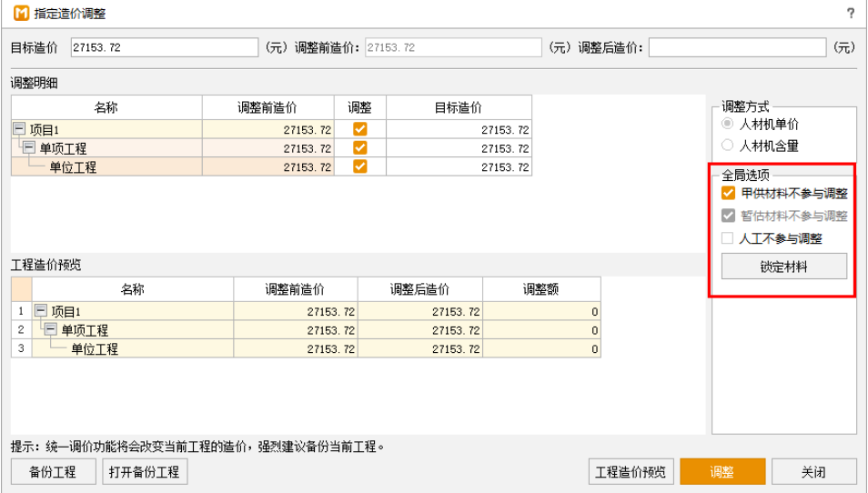Uncheck 甲供材料不参与调整 option
The image size is (868, 493).
click(728, 193)
